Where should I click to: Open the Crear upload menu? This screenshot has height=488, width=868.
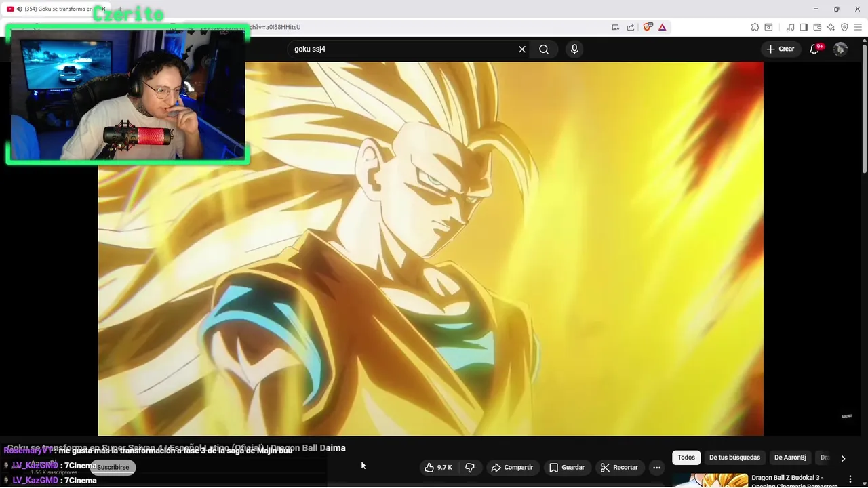click(781, 49)
